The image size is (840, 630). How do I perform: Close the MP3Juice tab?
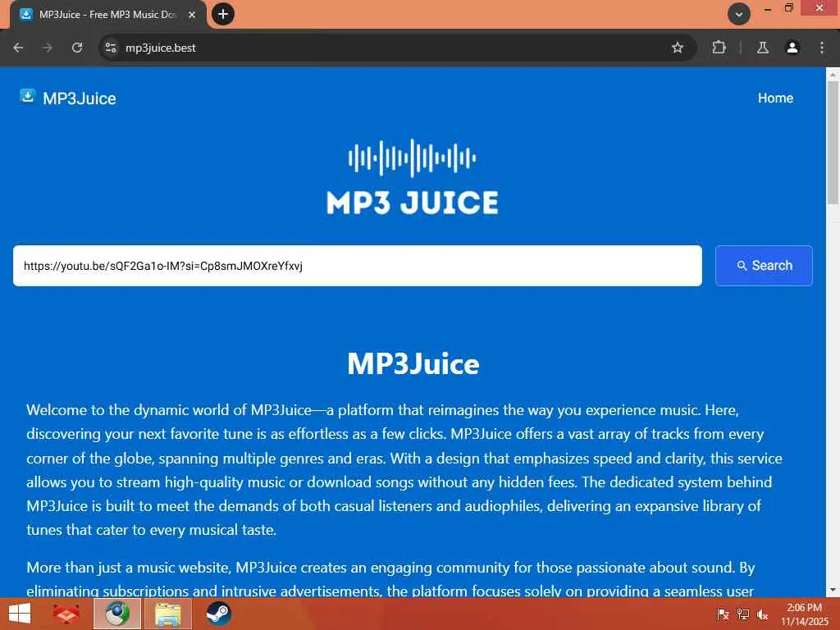point(192,15)
